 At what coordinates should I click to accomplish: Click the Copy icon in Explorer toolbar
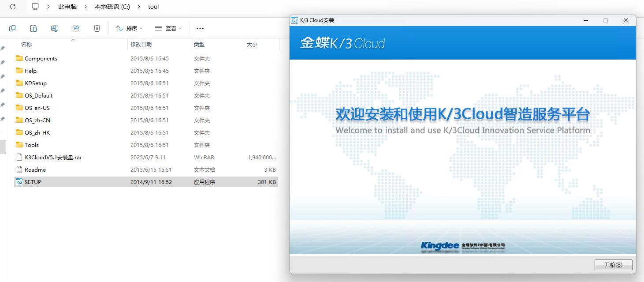[x=12, y=28]
